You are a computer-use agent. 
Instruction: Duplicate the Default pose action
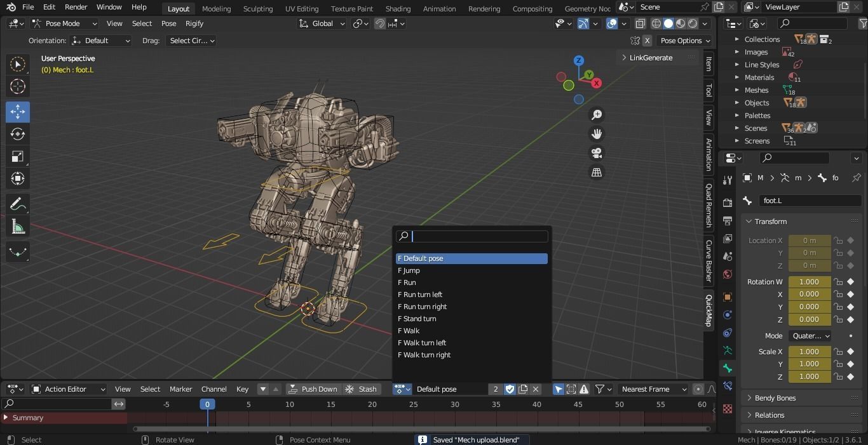(523, 389)
